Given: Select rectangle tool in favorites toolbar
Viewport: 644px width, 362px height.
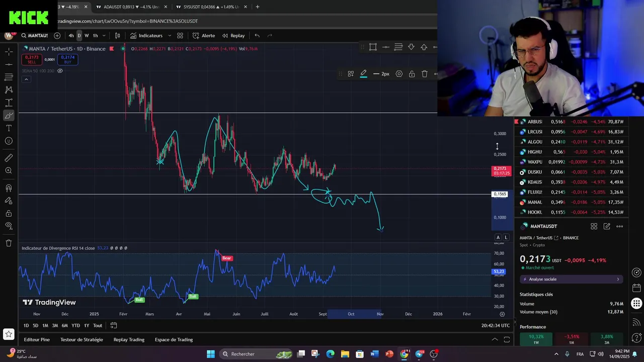Looking at the screenshot, I should tap(373, 47).
